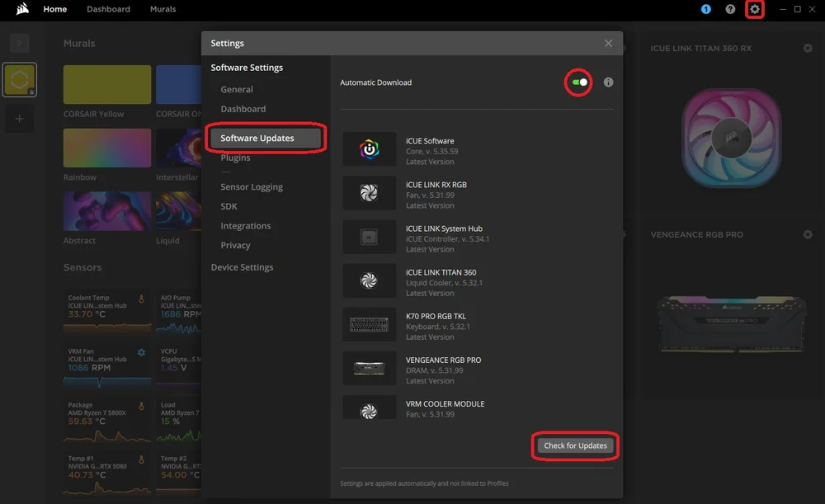View notifications via the blue badge icon
The width and height of the screenshot is (825, 504).
pyautogui.click(x=706, y=9)
